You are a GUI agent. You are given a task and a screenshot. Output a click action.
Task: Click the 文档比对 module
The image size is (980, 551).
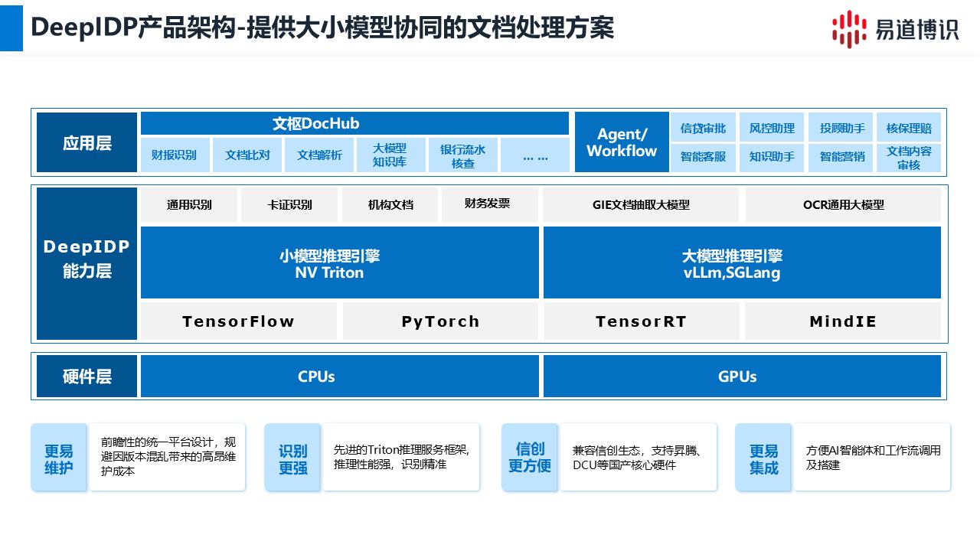pos(247,155)
